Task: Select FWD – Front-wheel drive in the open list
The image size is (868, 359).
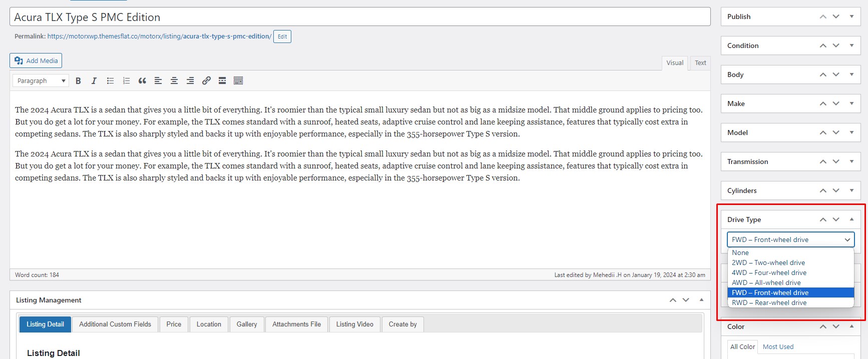Action: pyautogui.click(x=791, y=292)
